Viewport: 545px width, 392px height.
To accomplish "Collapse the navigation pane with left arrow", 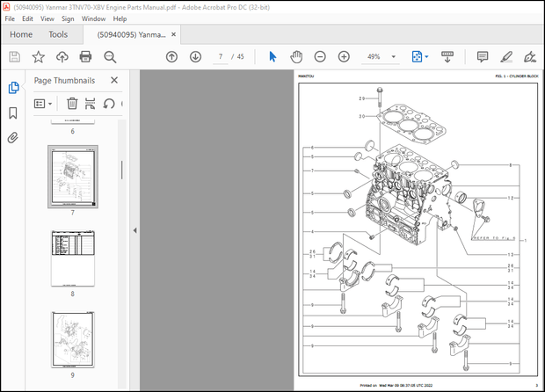I will [134, 230].
